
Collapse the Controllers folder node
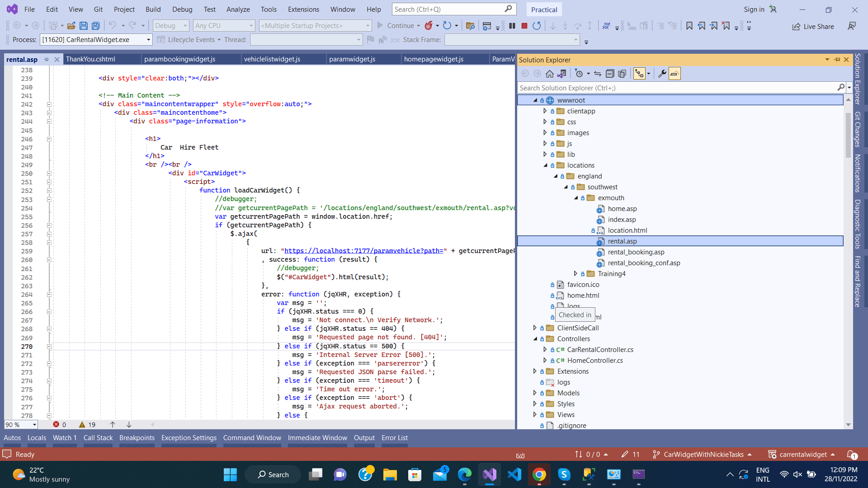point(535,338)
